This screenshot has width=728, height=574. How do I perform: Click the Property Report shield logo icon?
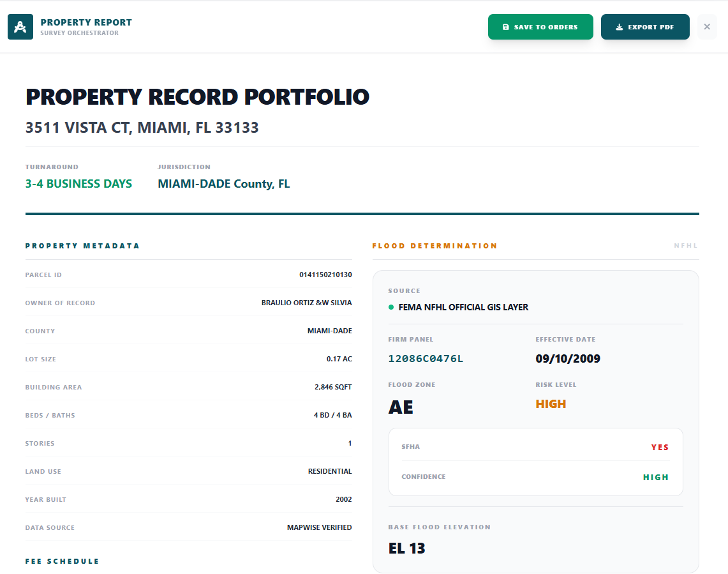20,27
